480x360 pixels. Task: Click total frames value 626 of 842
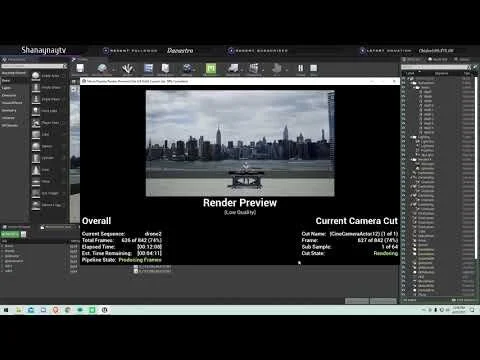[x=142, y=240]
